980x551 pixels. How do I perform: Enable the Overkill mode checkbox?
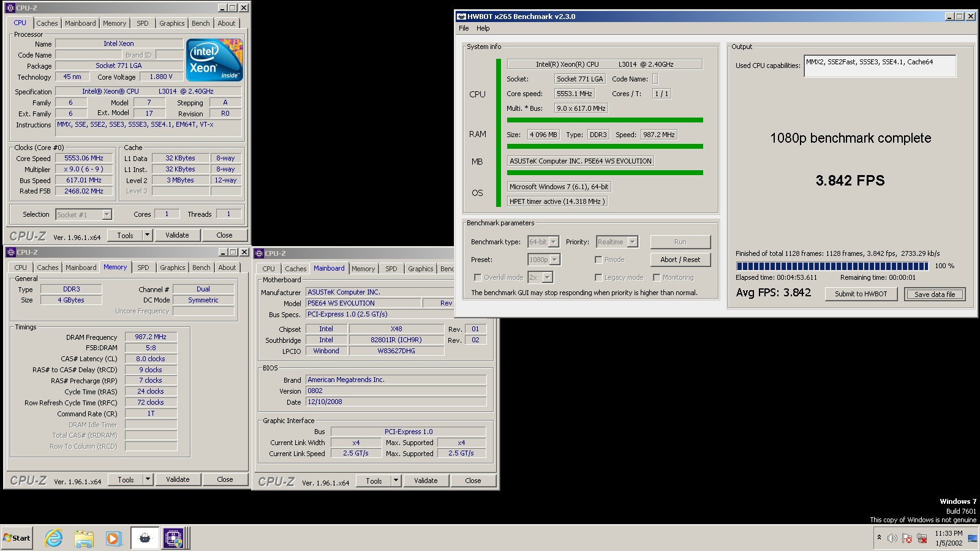[478, 277]
